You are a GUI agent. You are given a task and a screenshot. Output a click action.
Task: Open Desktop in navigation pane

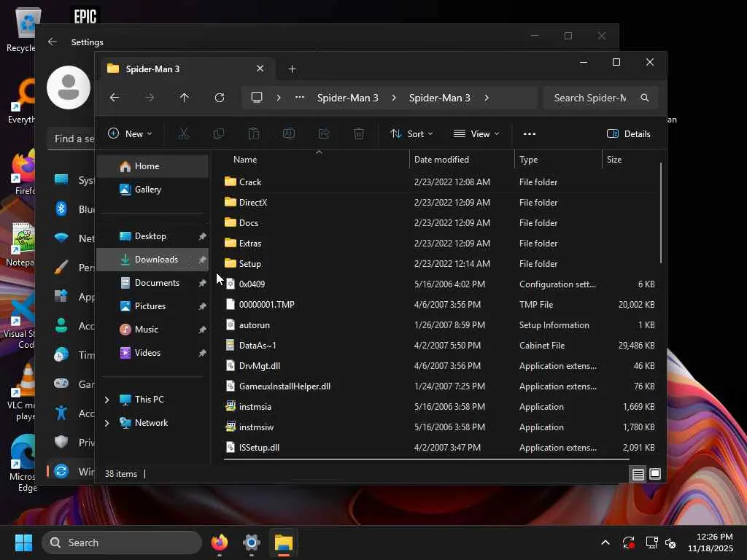tap(152, 236)
